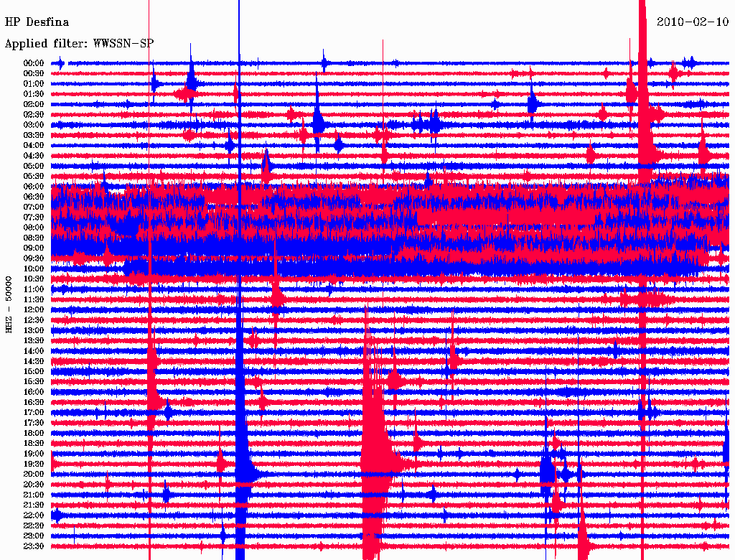Click the 09:00 time label
735x560 pixels.
click(x=34, y=248)
